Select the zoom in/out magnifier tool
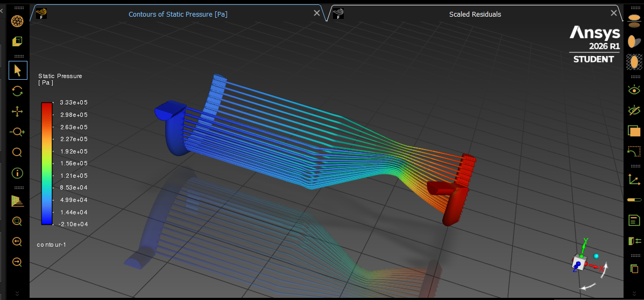 click(17, 132)
